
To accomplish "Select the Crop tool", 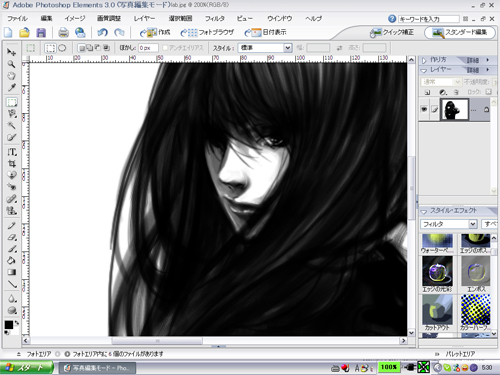I will pyautogui.click(x=12, y=163).
